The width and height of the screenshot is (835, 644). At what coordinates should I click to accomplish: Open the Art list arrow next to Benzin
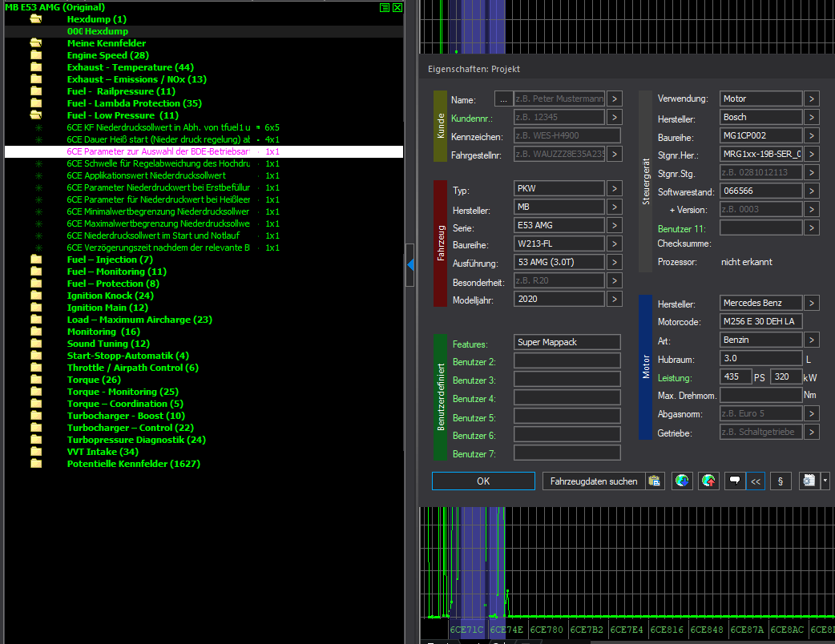tap(812, 340)
